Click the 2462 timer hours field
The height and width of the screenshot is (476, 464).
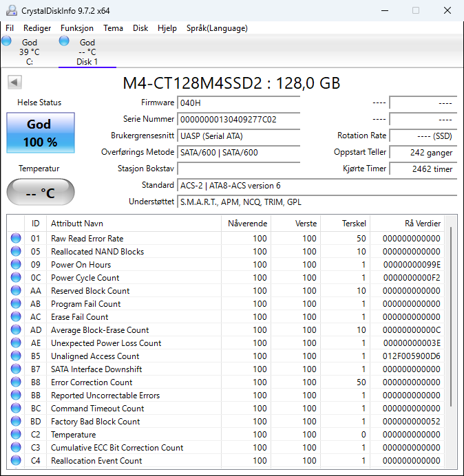point(423,169)
